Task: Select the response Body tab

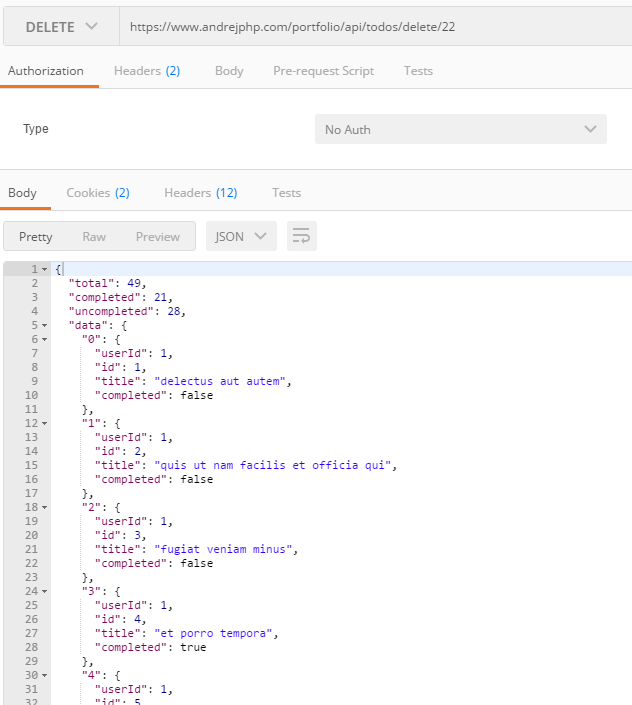Action: tap(22, 193)
